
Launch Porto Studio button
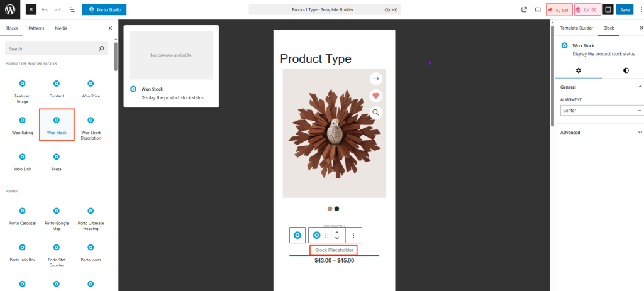[x=104, y=10]
